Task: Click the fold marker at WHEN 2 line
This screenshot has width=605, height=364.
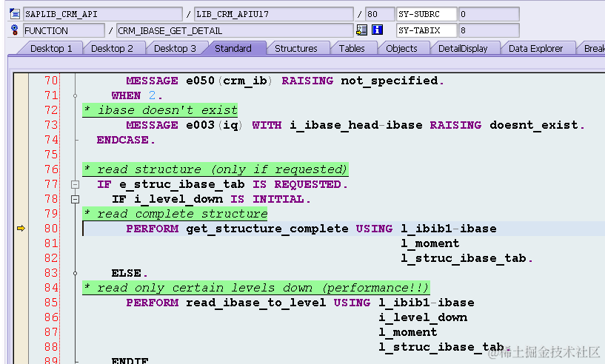Action: click(76, 95)
